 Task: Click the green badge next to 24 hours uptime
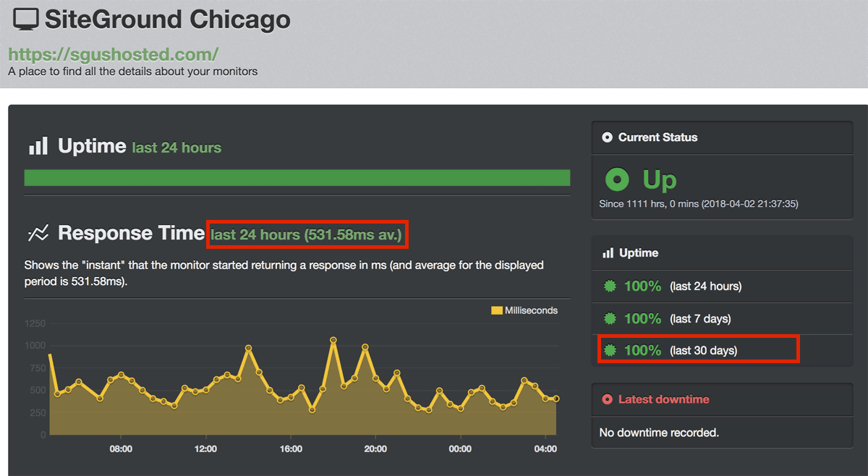pyautogui.click(x=610, y=286)
